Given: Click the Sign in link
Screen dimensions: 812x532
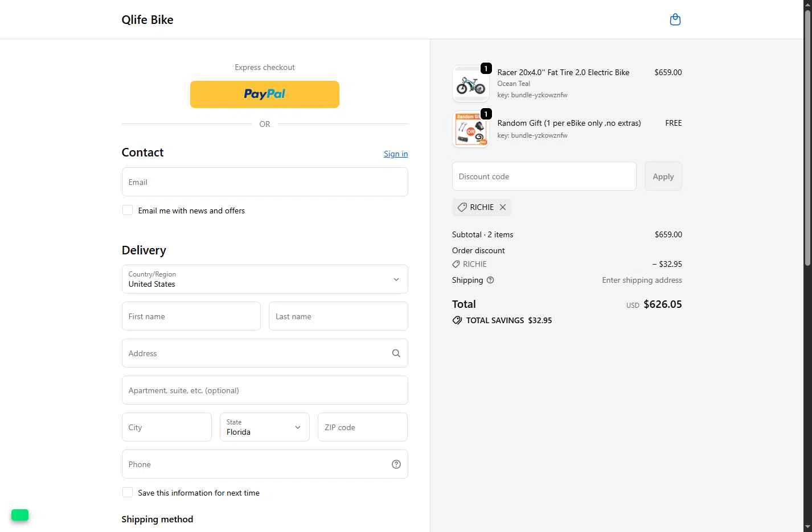Looking at the screenshot, I should (x=396, y=154).
